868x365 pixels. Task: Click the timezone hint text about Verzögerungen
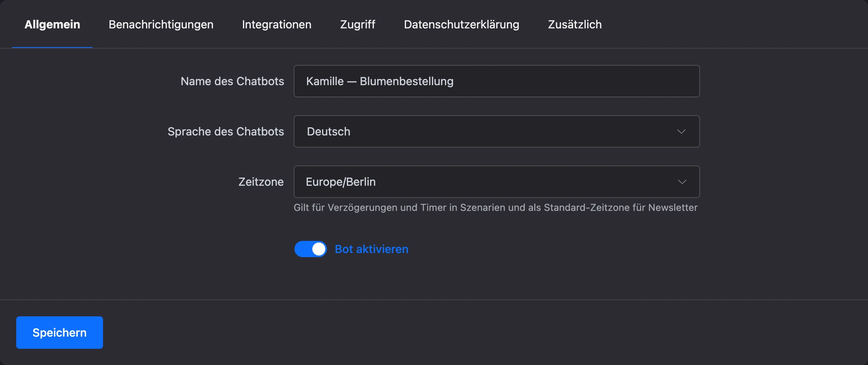coord(496,208)
